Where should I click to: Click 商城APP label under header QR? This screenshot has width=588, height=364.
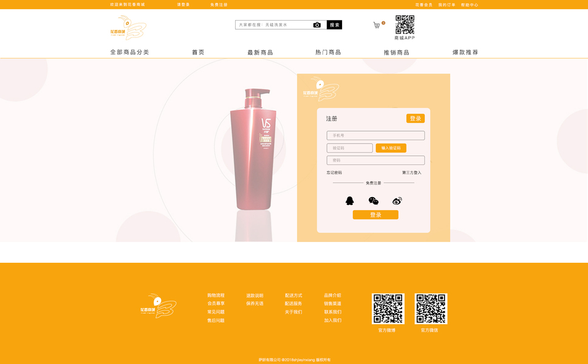pos(405,38)
